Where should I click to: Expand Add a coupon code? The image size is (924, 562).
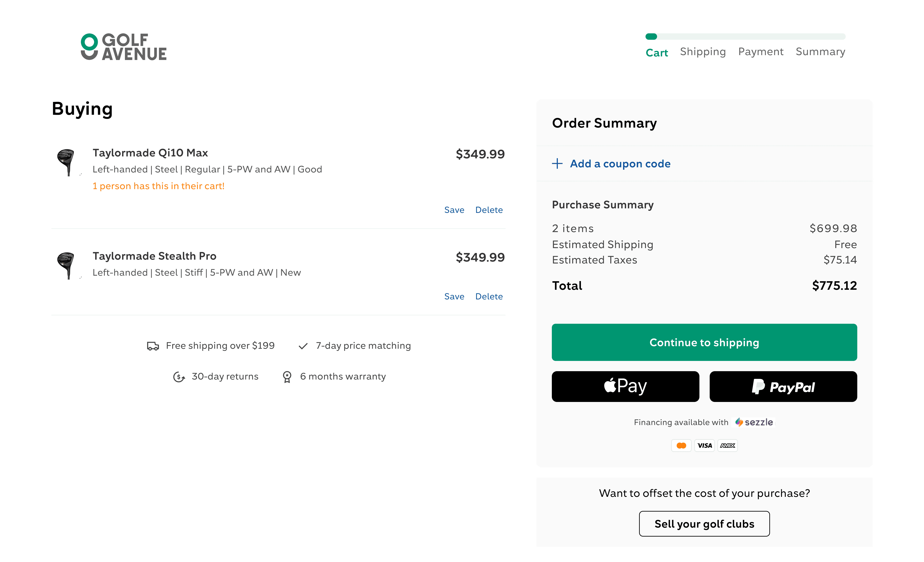pyautogui.click(x=620, y=164)
